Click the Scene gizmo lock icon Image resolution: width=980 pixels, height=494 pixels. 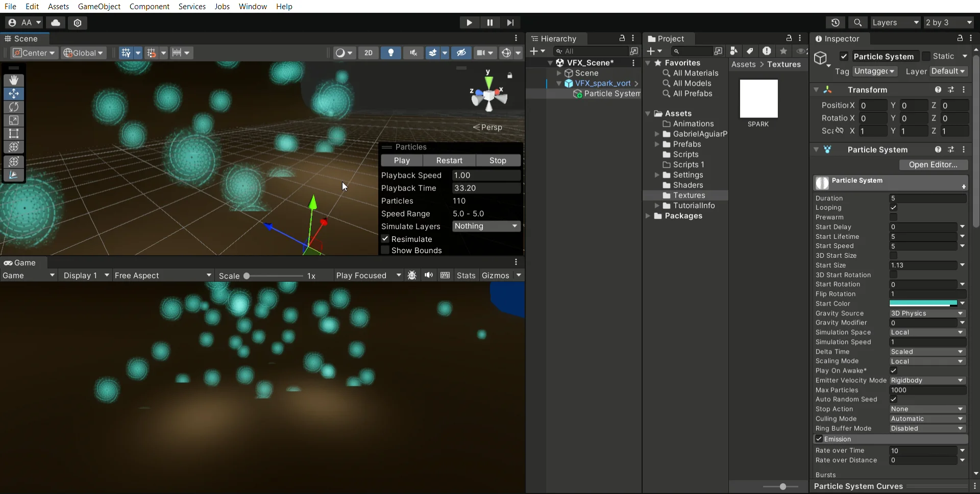click(x=509, y=76)
